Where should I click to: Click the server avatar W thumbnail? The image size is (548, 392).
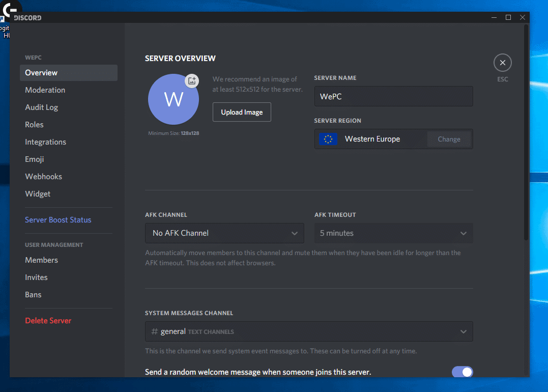pyautogui.click(x=174, y=99)
